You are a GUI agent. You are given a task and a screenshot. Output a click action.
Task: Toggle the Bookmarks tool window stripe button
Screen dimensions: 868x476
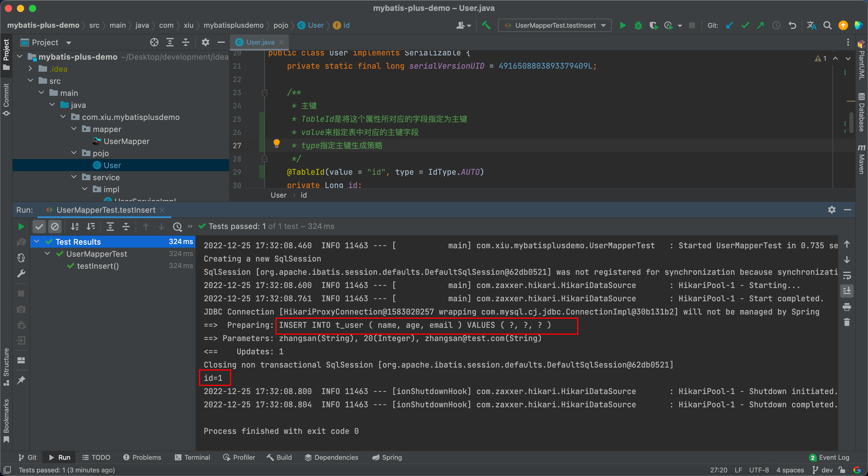[6, 421]
